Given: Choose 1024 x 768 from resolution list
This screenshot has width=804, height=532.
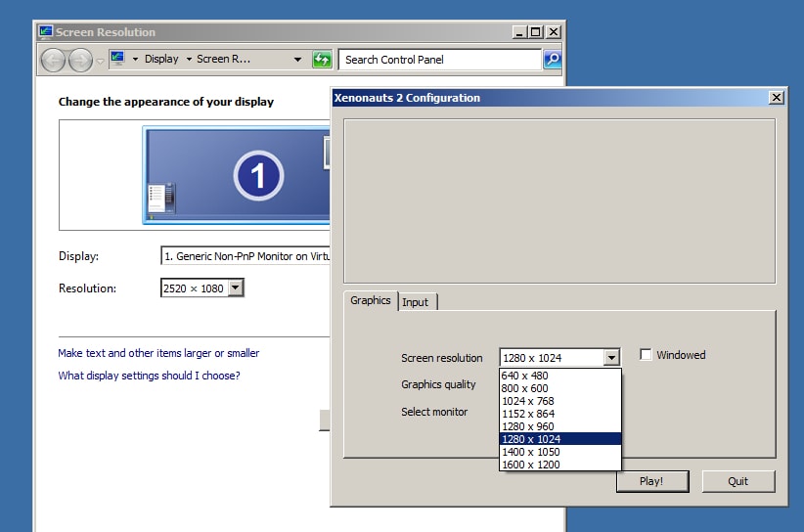Looking at the screenshot, I should [x=559, y=401].
